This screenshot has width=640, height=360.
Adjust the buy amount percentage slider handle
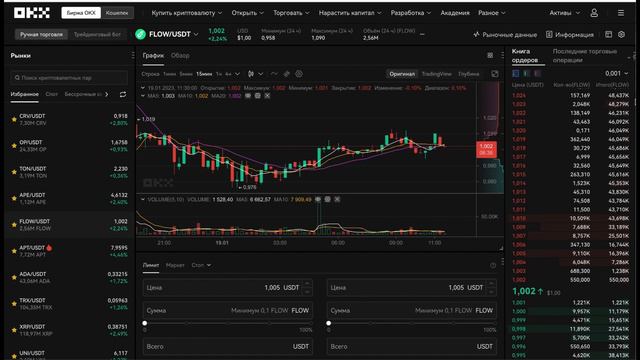145,323
